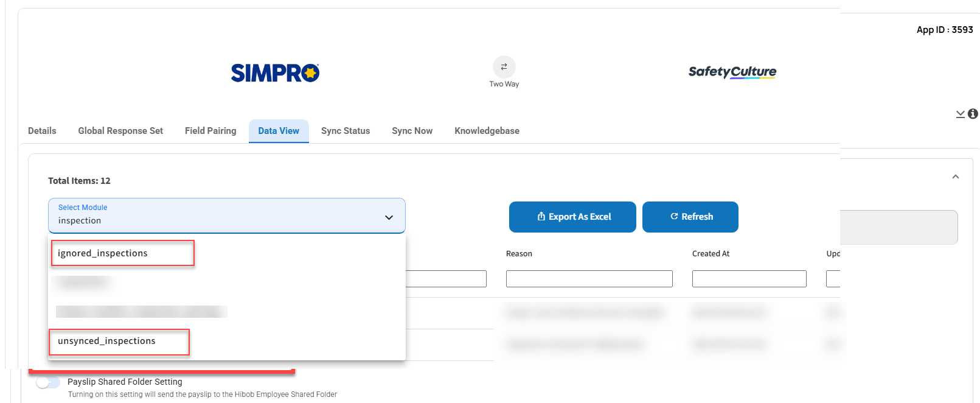
Task: Toggle the Payslip Shared Folder Setting switch
Action: pyautogui.click(x=48, y=382)
